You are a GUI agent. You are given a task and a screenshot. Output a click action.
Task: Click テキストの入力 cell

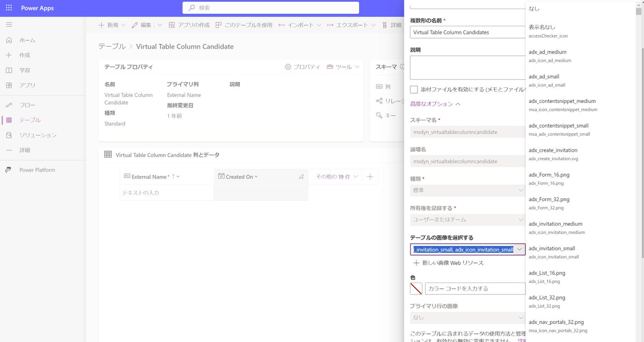[x=167, y=192]
